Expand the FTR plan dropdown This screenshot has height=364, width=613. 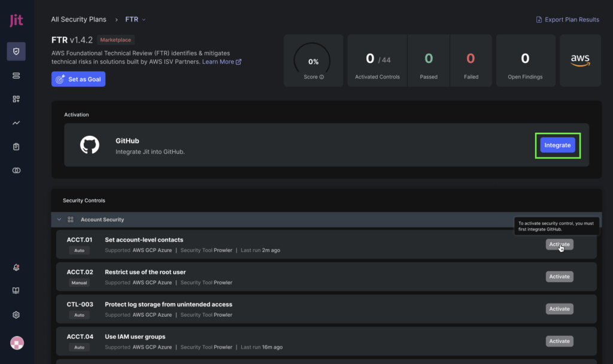click(135, 19)
